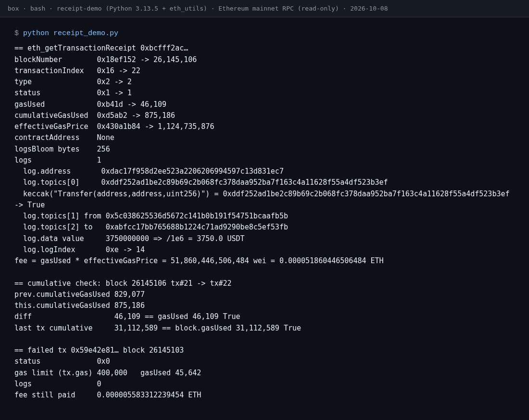Select the failed tx "gasUsed 45,642" text
529x420 pixels.
[x=171, y=373]
